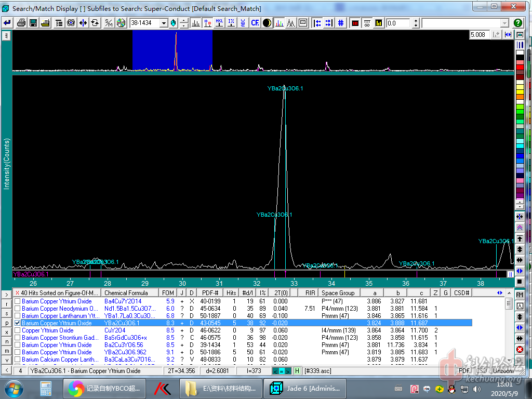Image resolution: width=532 pixels, height=399 pixels.
Task: Check the BaSrGdCu3O6+x row checkbox
Action: (x=17, y=338)
